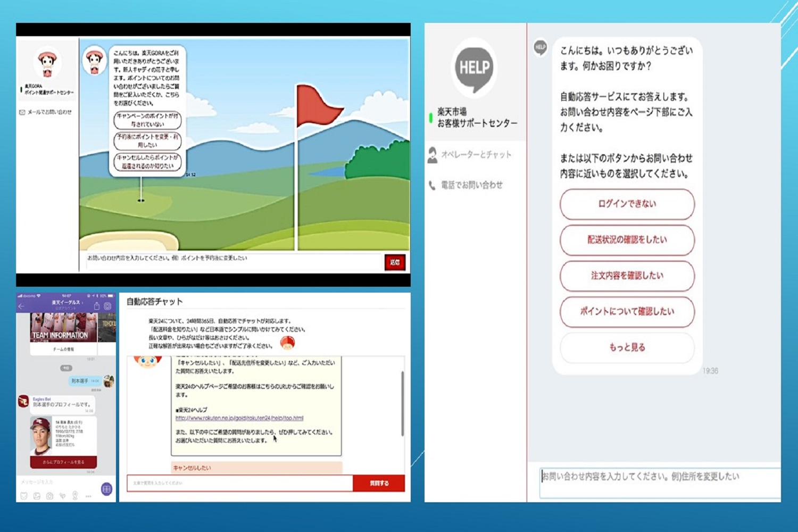Click the mail envelope icon in the GORA sidebar
This screenshot has height=532, width=798.
click(x=22, y=112)
